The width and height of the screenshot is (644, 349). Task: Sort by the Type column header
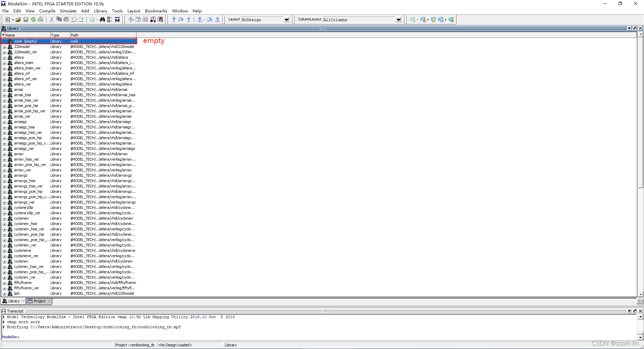point(60,35)
